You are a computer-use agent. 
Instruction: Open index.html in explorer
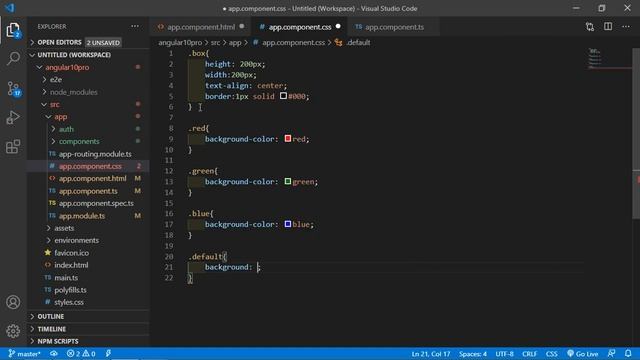coord(71,265)
